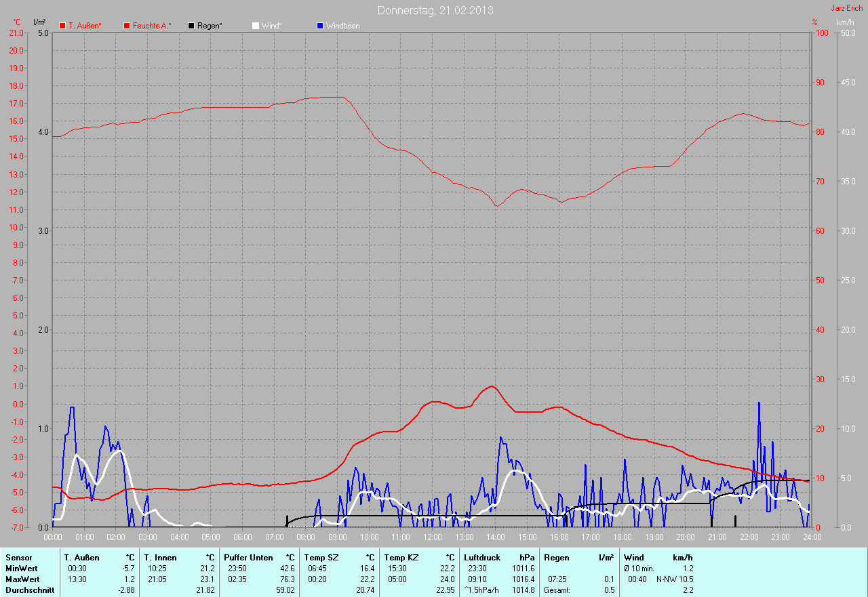868x597 pixels.
Task: Click the '07:25' rain time value
Action: [557, 579]
